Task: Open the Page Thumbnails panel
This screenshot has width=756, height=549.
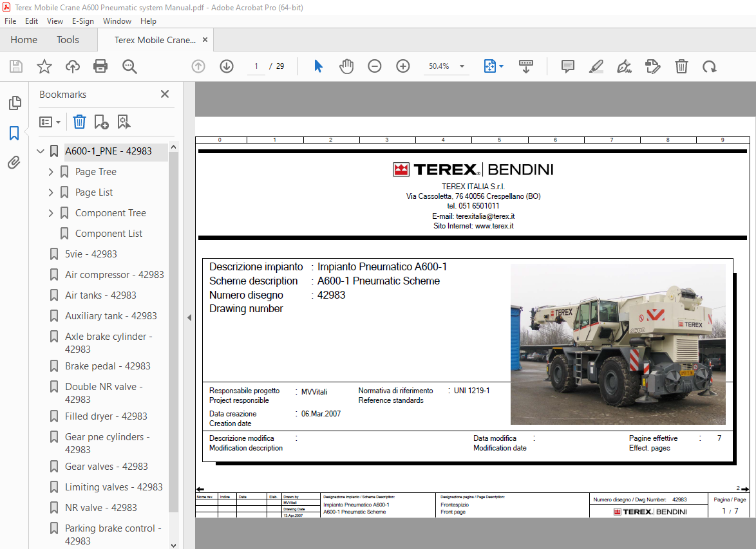Action: pyautogui.click(x=15, y=103)
